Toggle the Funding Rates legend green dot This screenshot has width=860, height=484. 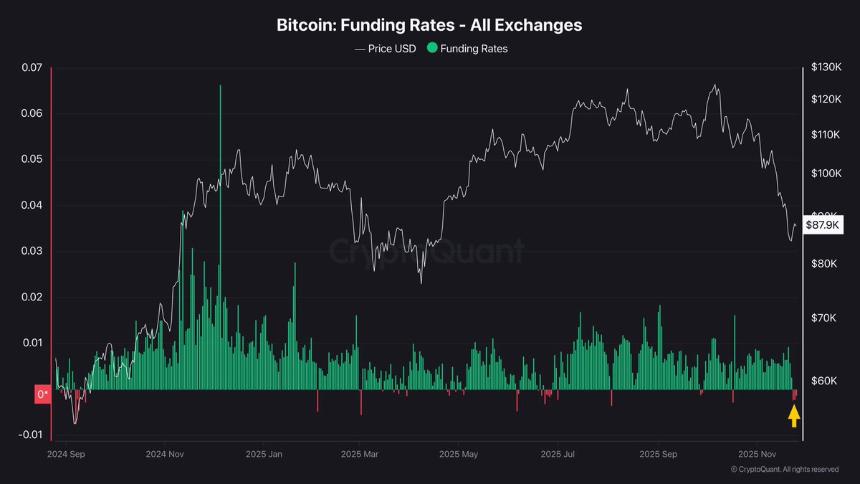(x=432, y=48)
